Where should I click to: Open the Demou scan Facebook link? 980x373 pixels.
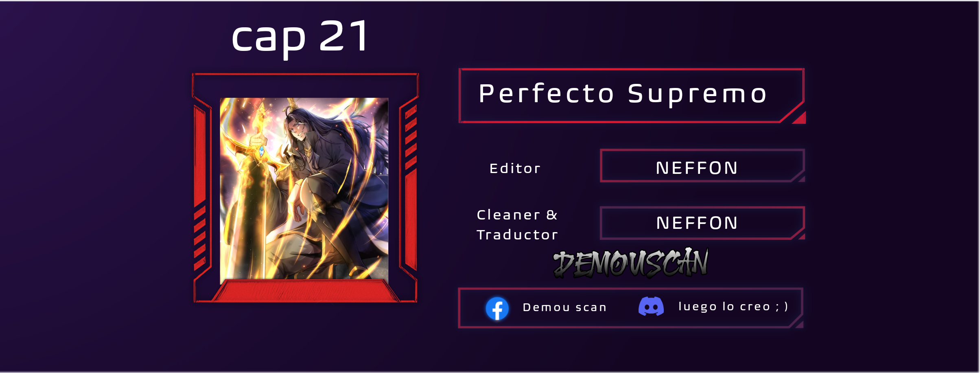(x=564, y=307)
